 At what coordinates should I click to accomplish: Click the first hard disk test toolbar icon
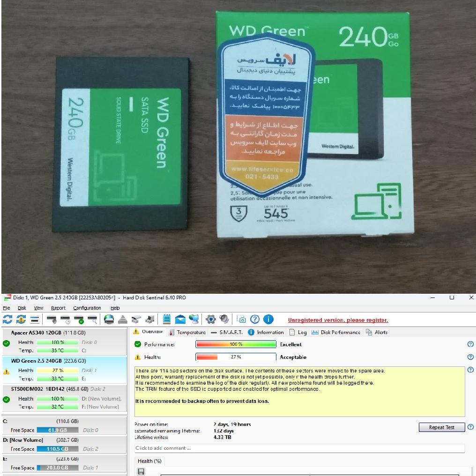pos(52,320)
